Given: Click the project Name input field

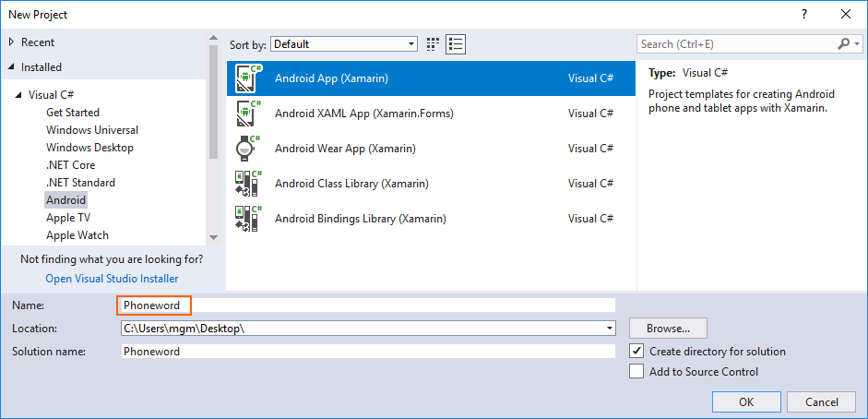Looking at the screenshot, I should pos(369,305).
